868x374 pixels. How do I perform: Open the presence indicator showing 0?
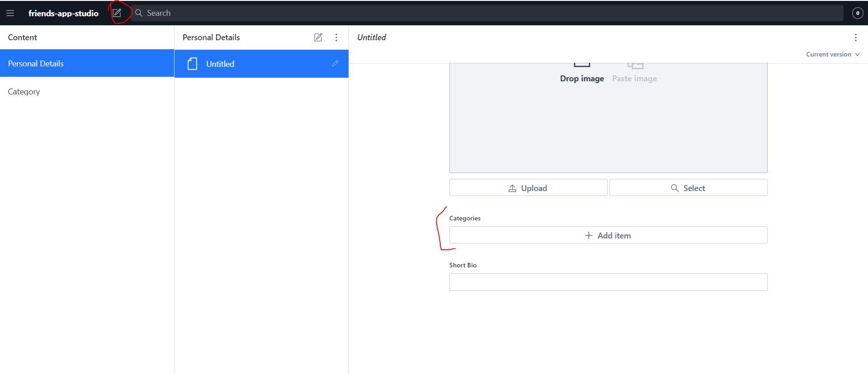[x=857, y=13]
